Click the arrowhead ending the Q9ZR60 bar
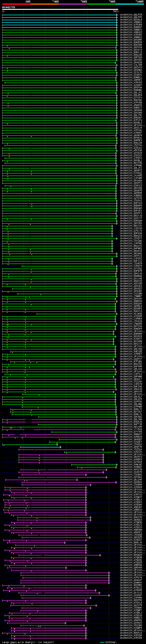 [116, 482]
